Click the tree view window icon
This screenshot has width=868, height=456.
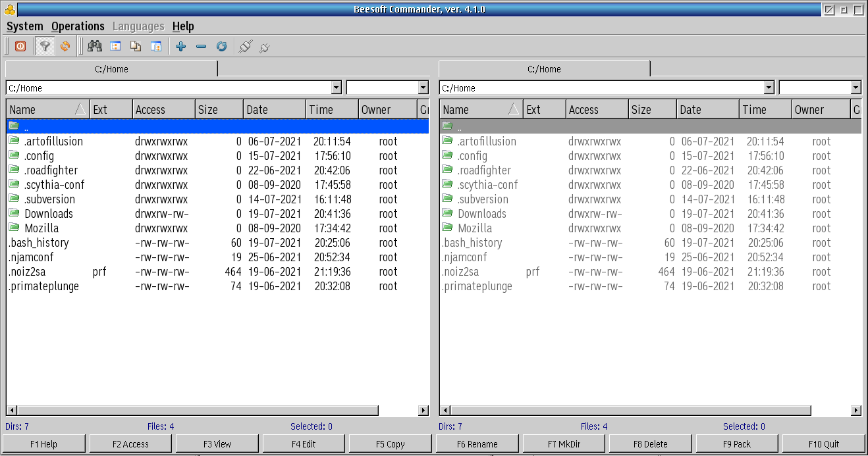[115, 46]
